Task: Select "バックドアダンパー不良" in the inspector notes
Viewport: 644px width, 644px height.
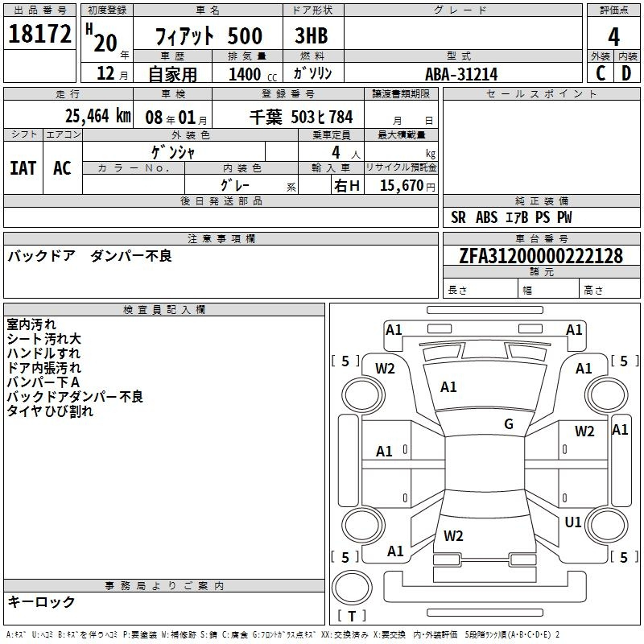Action: tap(75, 396)
